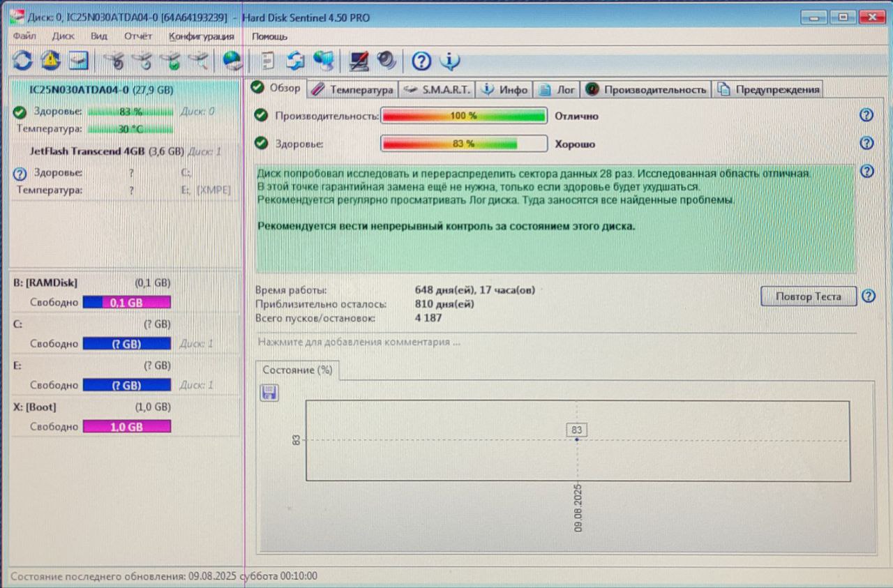Open the Отчёт menu

point(138,36)
